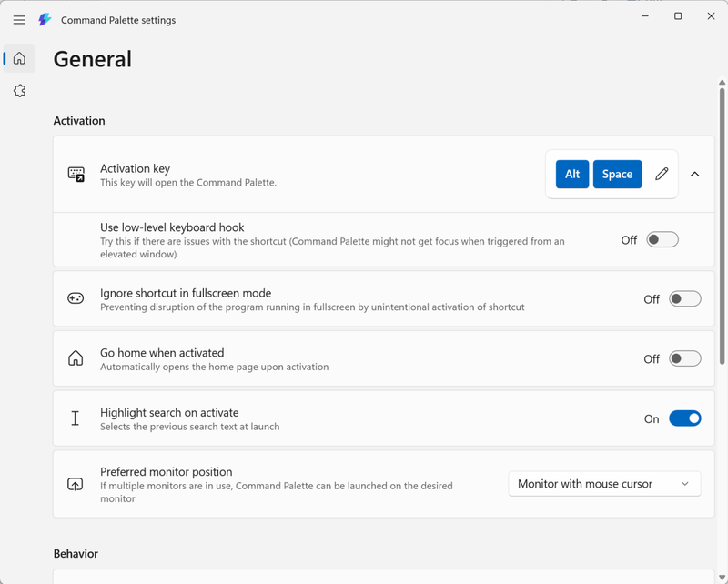Enable the low-level keyboard hook toggle
The height and width of the screenshot is (584, 728).
pos(662,240)
